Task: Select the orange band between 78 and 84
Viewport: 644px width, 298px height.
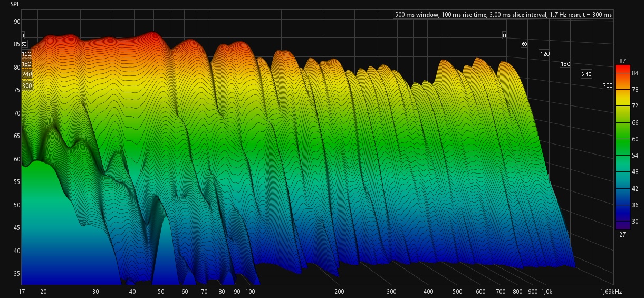Action: click(x=622, y=82)
